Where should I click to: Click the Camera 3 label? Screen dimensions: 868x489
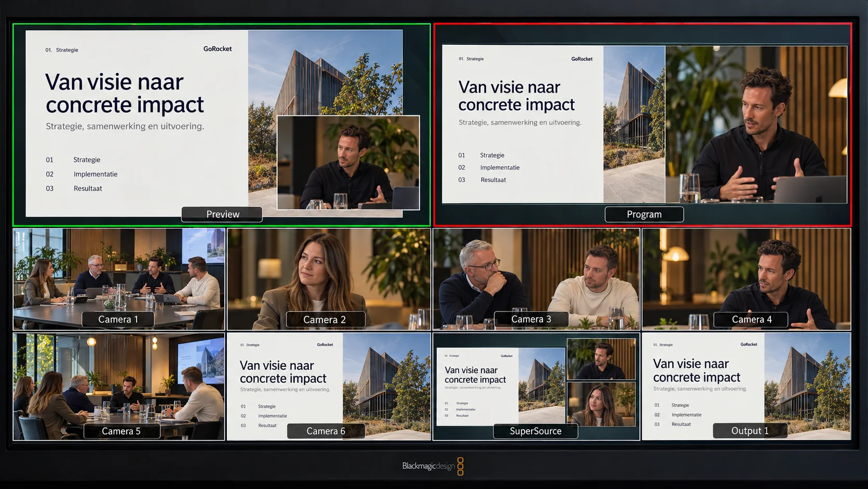tap(531, 319)
